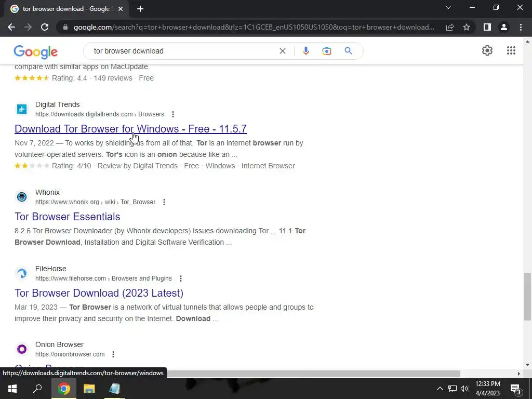
Task: Share this page from address bar
Action: [450, 27]
